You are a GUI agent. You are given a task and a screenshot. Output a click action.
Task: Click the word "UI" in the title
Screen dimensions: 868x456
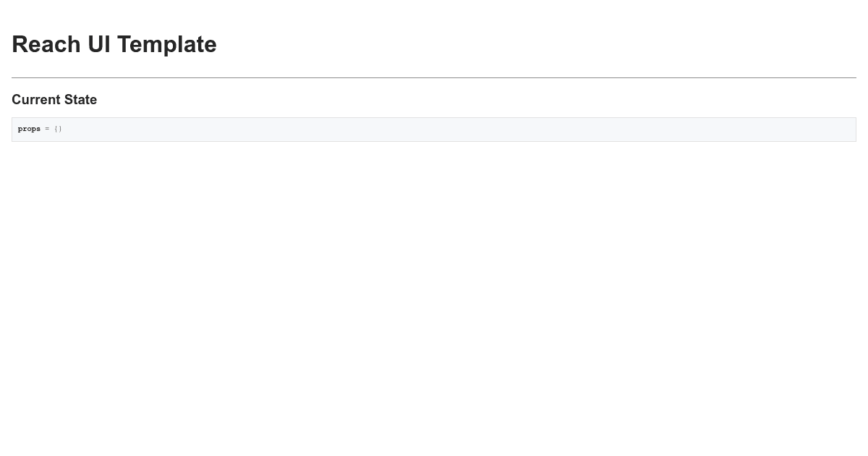(x=99, y=44)
